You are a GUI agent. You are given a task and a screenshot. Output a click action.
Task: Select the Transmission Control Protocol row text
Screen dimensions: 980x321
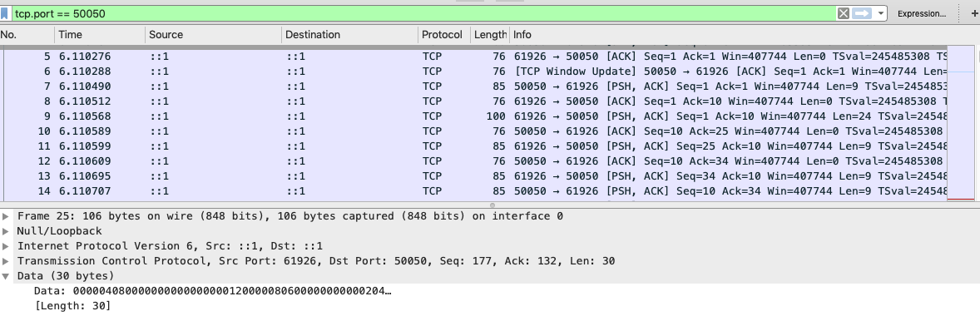tap(315, 261)
